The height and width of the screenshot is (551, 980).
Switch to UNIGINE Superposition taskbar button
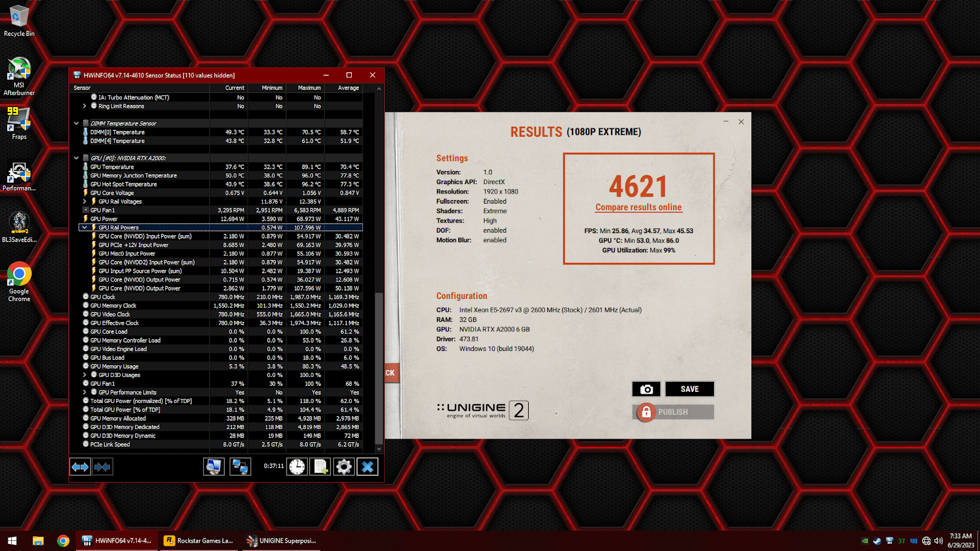coord(281,540)
